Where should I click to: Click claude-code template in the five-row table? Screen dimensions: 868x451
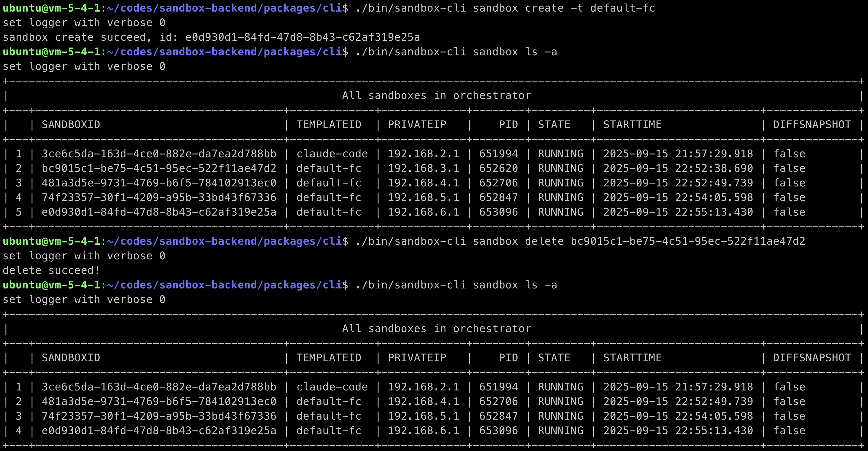tap(332, 154)
